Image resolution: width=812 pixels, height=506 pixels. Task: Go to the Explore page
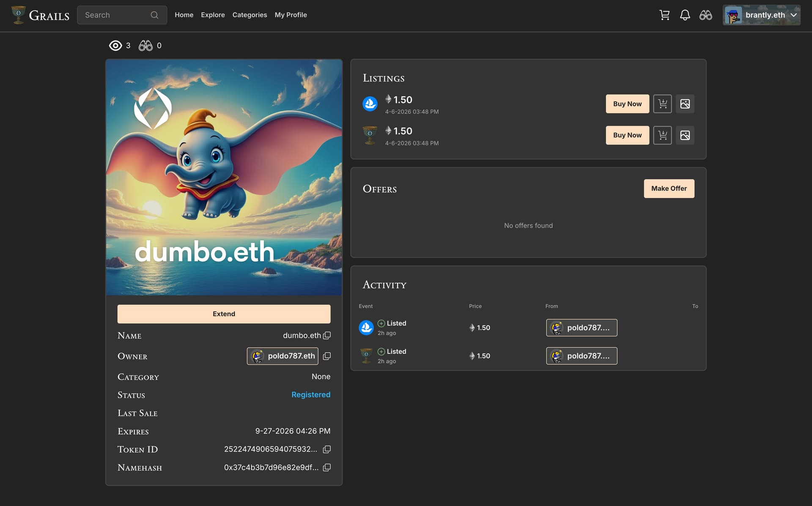click(213, 15)
